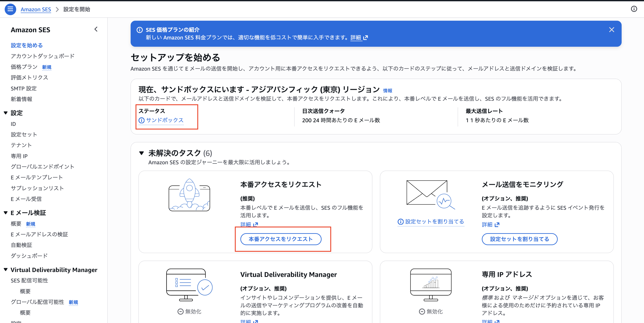
Task: Click the 設定セットを割り当てる button
Action: 520,239
